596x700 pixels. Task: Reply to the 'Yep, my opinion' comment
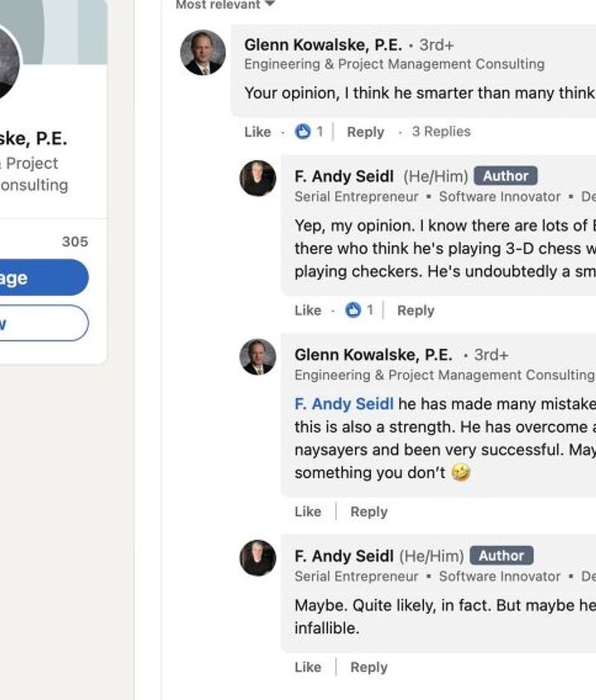[416, 311]
